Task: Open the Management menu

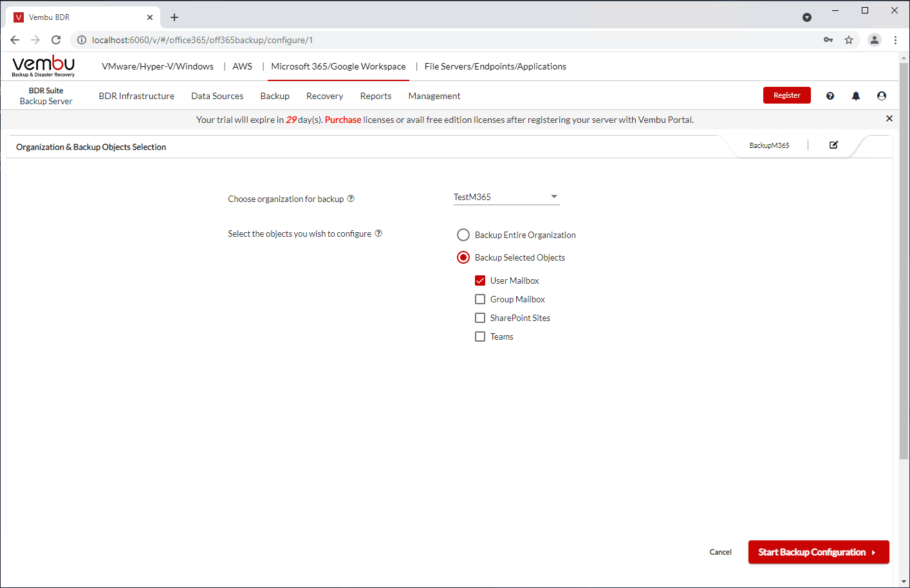Action: pos(434,96)
